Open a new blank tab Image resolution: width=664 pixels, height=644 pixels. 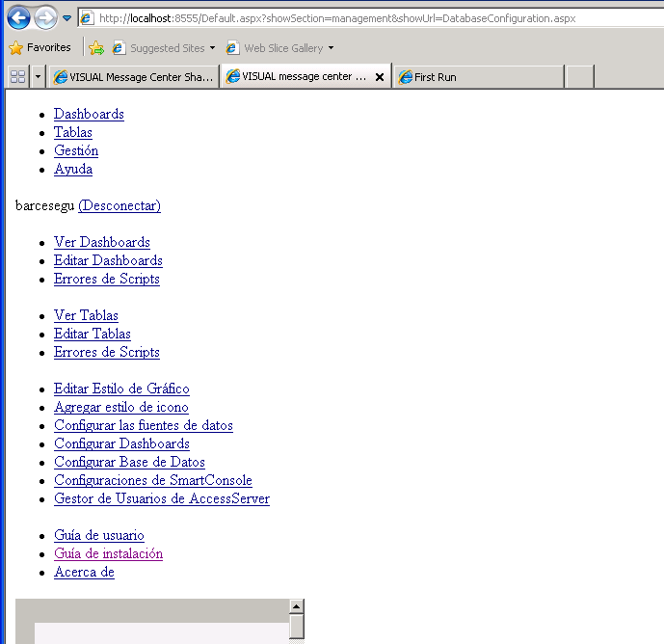click(x=579, y=77)
